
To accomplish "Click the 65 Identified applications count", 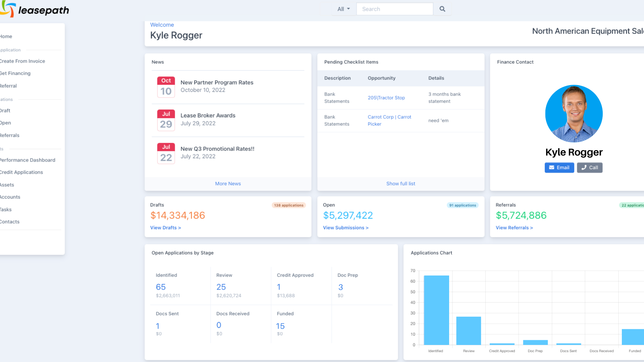I will click(161, 287).
